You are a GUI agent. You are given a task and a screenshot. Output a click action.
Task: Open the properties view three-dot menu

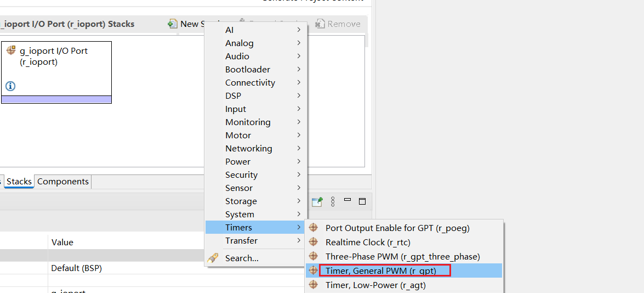tap(333, 201)
